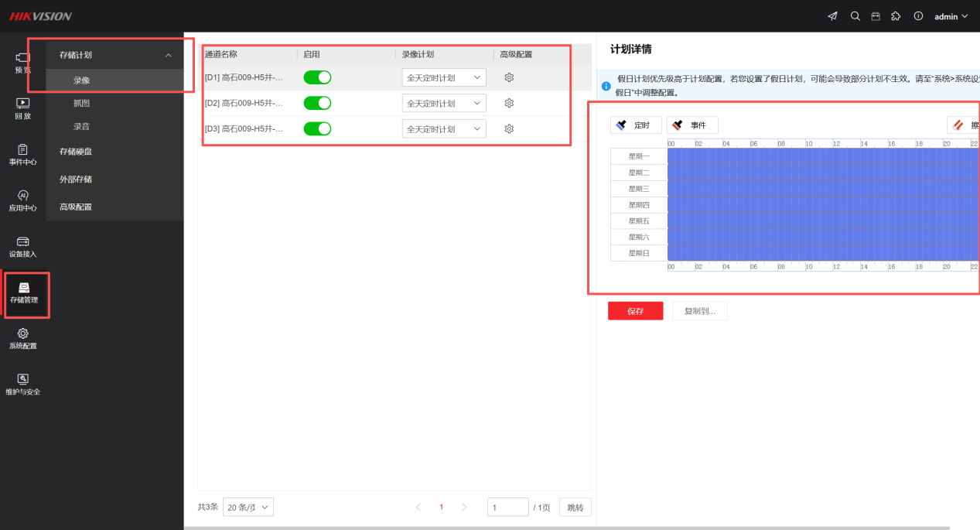This screenshot has width=980, height=530.
Task: Open 存储硬盘 storage disk menu
Action: tap(76, 152)
